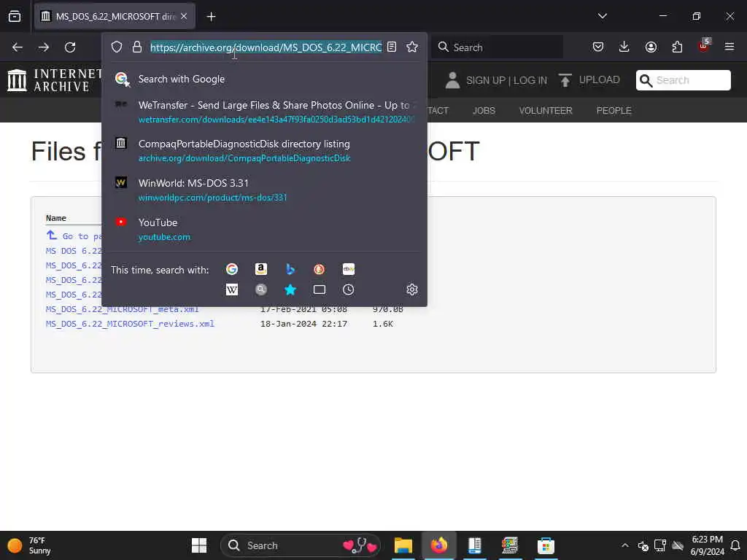Open the Firefox application menu
Image resolution: width=747 pixels, height=560 pixels.
[729, 47]
